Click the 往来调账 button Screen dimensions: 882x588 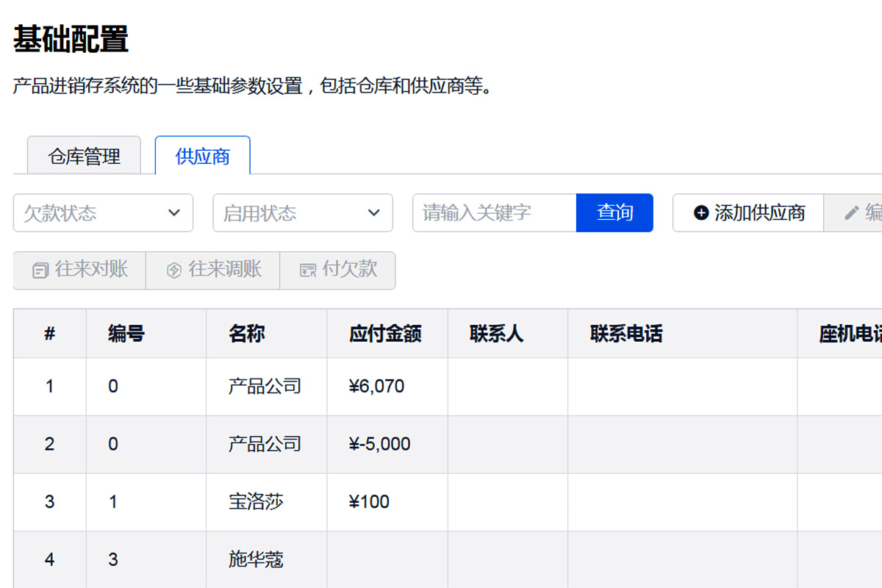point(213,270)
